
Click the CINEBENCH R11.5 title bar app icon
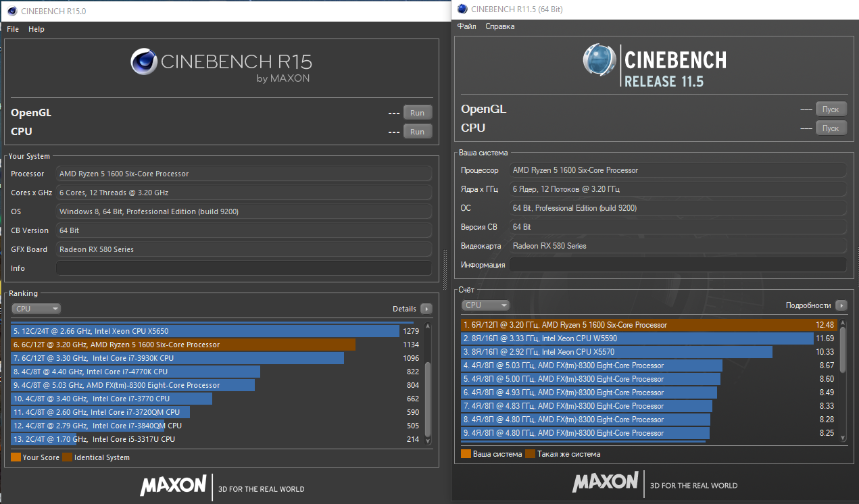click(x=462, y=9)
